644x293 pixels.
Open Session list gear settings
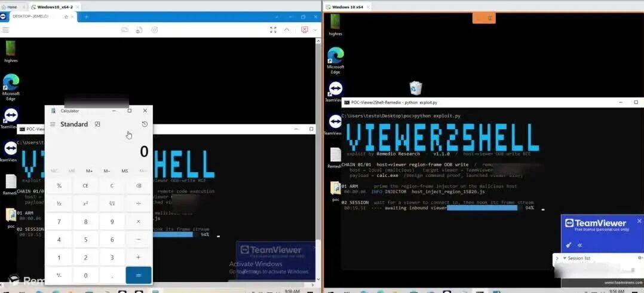pos(639,258)
